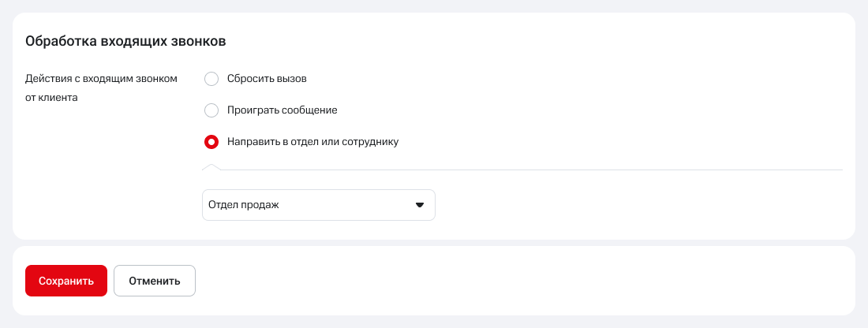Click empty circle beside "Сбросить вызов"
This screenshot has height=328, width=868.
[x=211, y=79]
